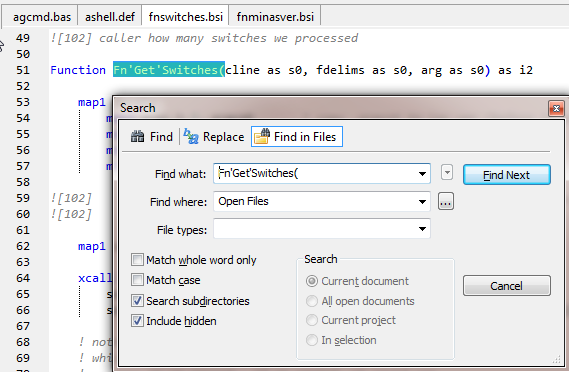569x372 pixels.
Task: Select the fnswitches.bsi file tab
Action: [185, 17]
